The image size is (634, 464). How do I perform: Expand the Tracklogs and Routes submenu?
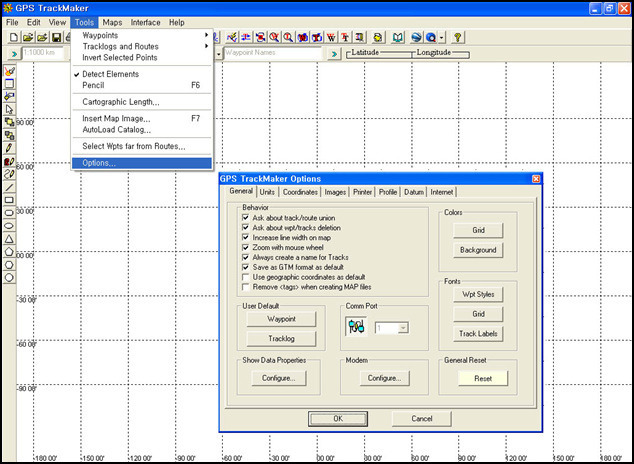pos(142,46)
